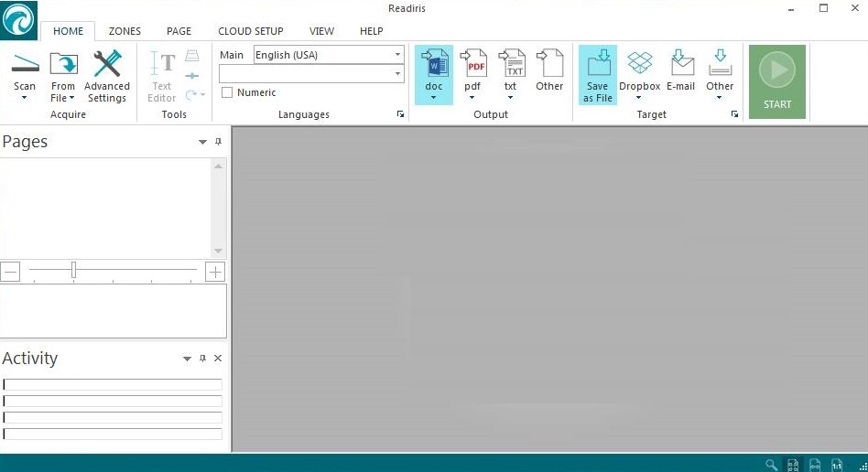Screen dimensions: 868x472
Task: Click the Scan icon in Acquire
Action: 26,64
